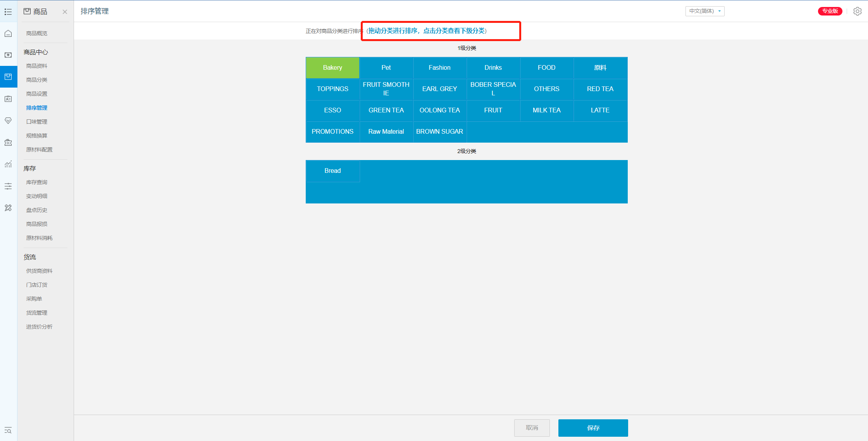
Task: Open the reports chart icon
Action: [8, 164]
